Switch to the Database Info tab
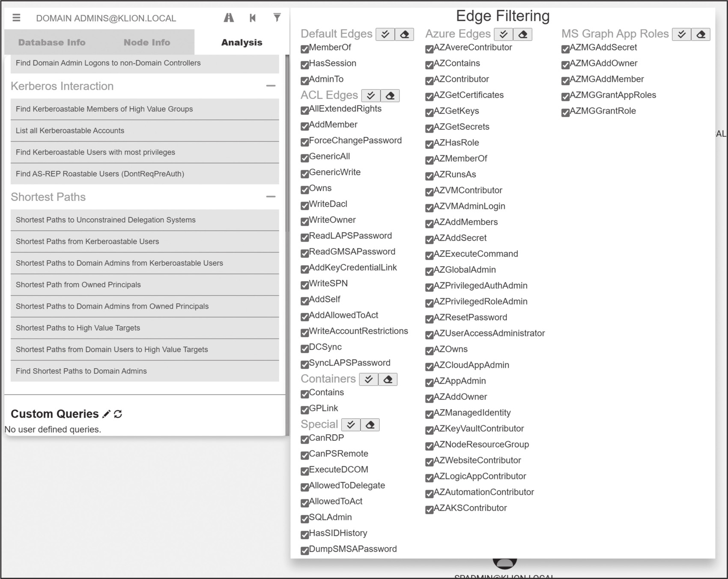This screenshot has width=728, height=579. coord(52,42)
